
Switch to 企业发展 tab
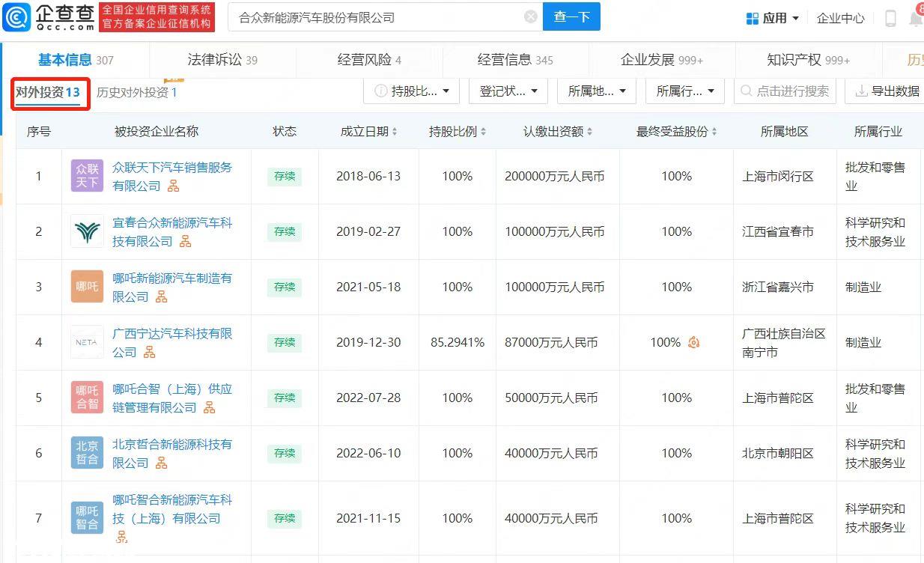[662, 60]
